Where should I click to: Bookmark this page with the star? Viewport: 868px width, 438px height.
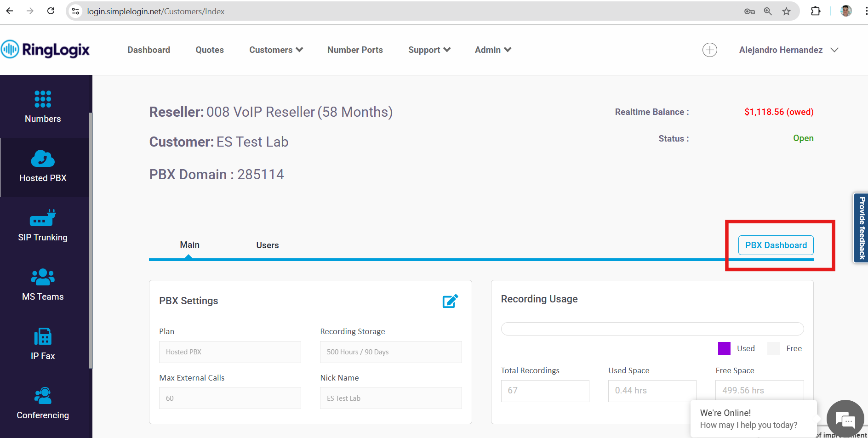[786, 11]
